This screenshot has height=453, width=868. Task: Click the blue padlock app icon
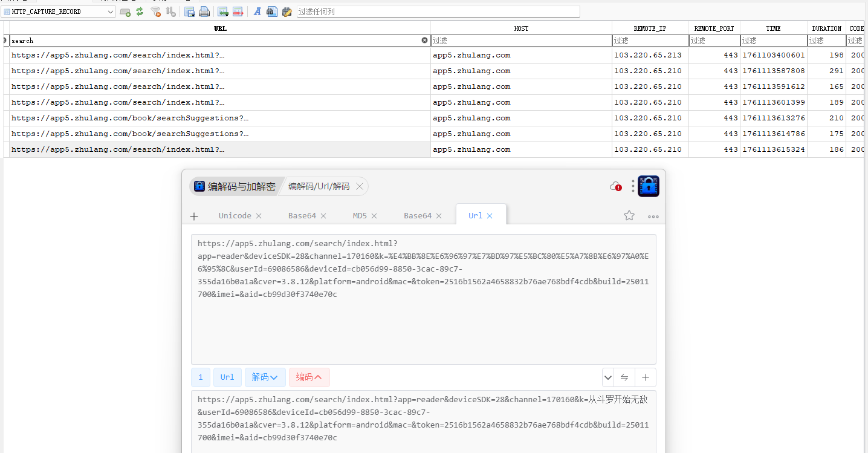649,186
